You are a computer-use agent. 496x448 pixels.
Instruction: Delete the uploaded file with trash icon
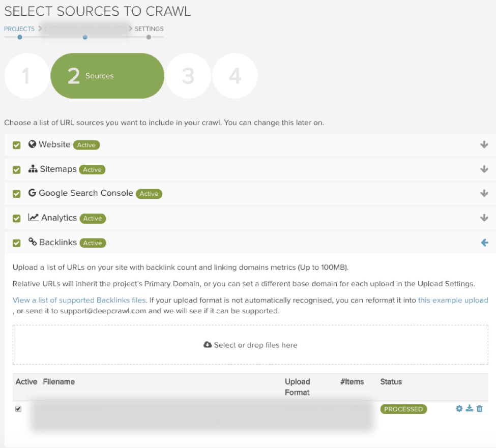(x=480, y=408)
